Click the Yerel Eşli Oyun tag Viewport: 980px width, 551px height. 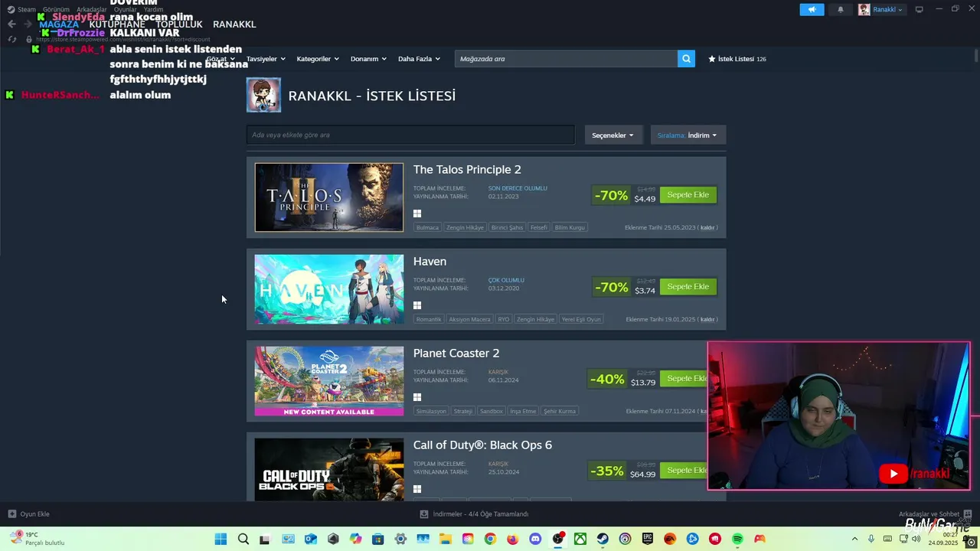pos(581,319)
